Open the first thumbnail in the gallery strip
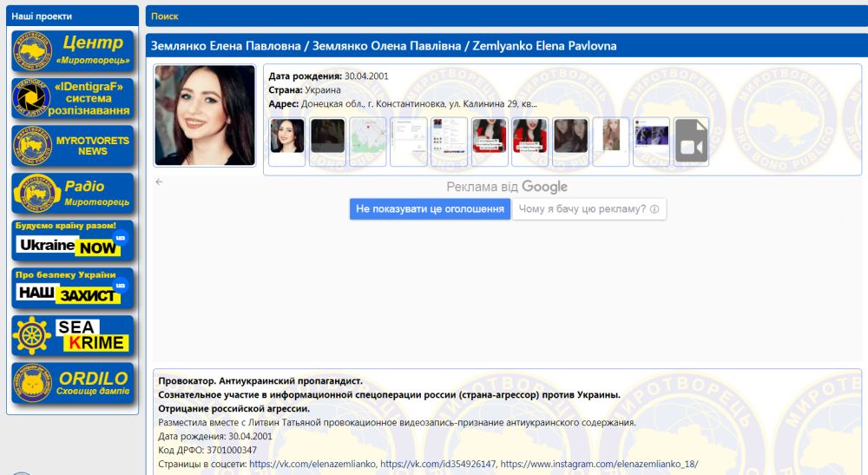This screenshot has width=868, height=475. [286, 142]
